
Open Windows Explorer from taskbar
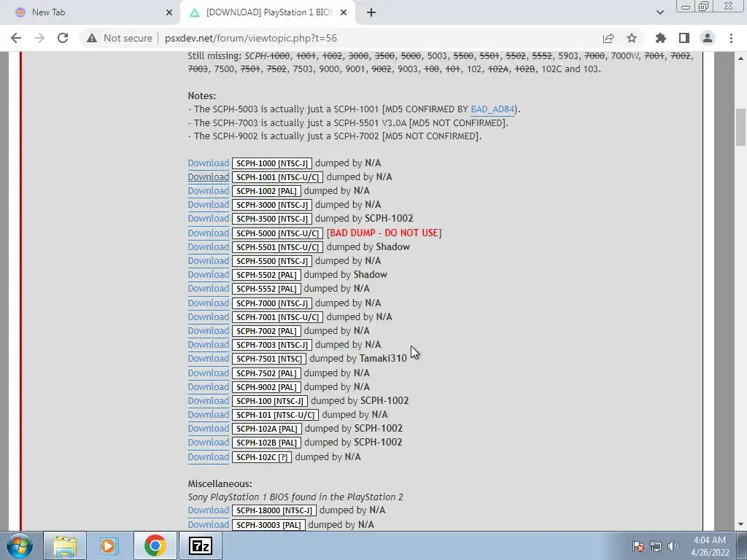tap(65, 545)
